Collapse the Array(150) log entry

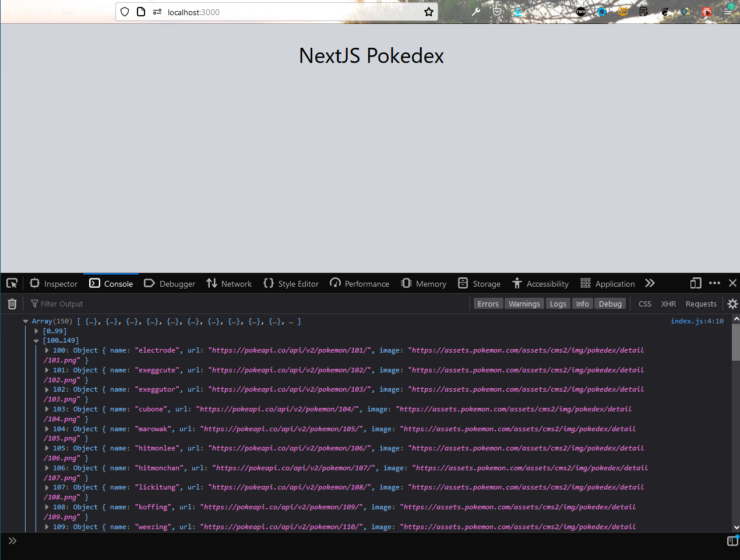26,321
